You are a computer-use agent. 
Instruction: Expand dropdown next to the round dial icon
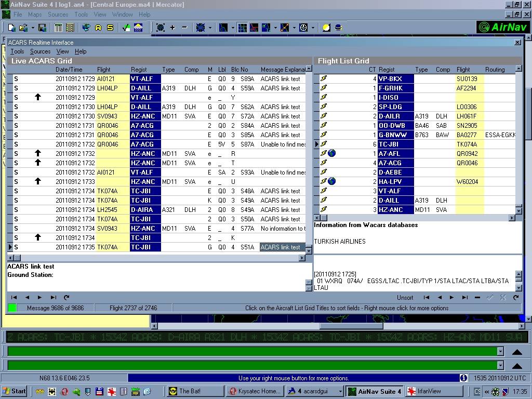[x=313, y=28]
